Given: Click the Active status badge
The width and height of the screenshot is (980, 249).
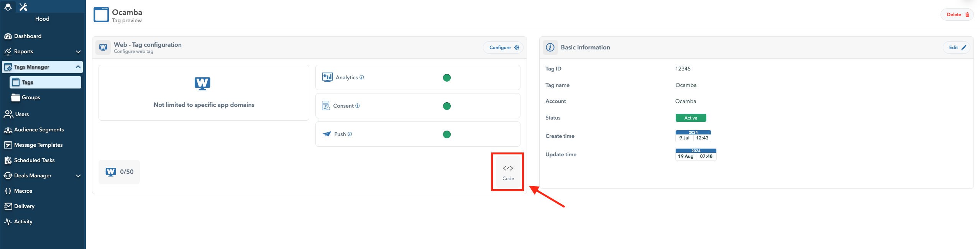Looking at the screenshot, I should click(691, 118).
